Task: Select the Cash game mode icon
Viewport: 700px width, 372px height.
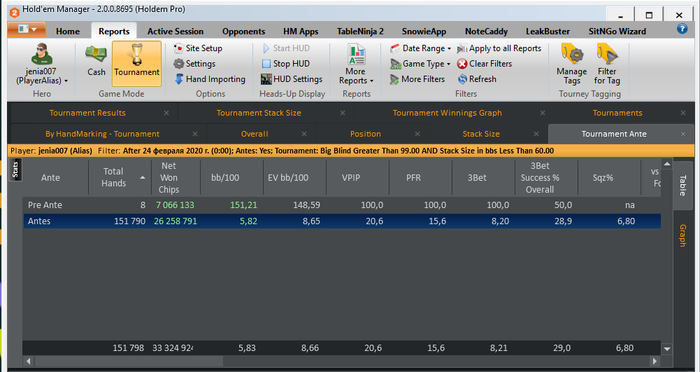Action: click(96, 54)
